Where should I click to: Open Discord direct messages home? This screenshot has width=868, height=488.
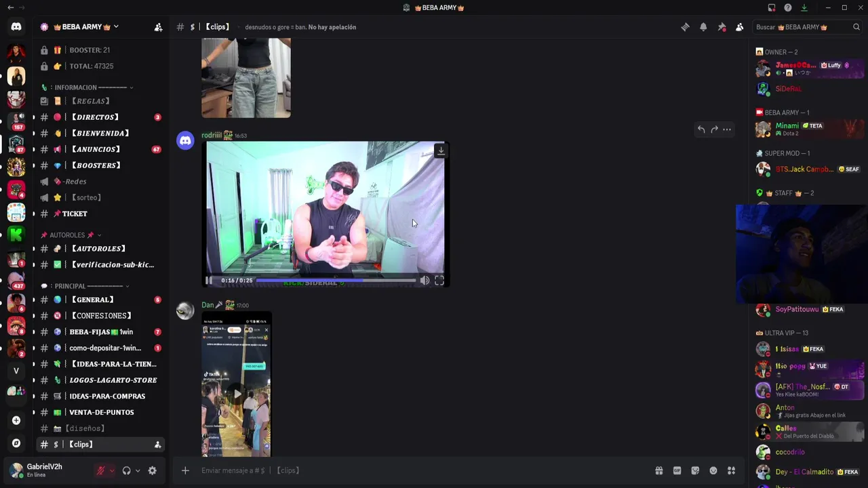click(16, 26)
